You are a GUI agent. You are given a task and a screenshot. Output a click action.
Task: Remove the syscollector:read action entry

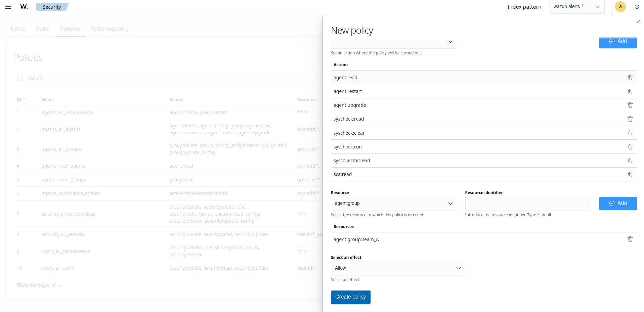tap(630, 161)
